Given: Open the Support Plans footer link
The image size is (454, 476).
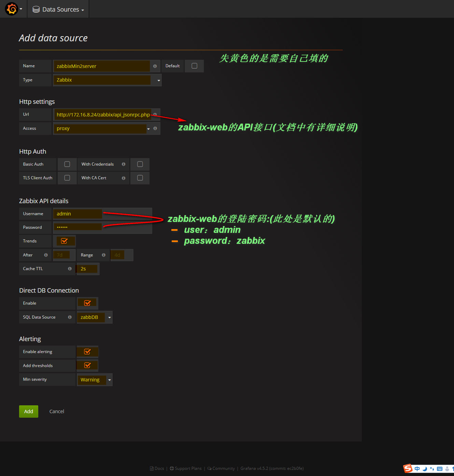Looking at the screenshot, I should pyautogui.click(x=186, y=468).
